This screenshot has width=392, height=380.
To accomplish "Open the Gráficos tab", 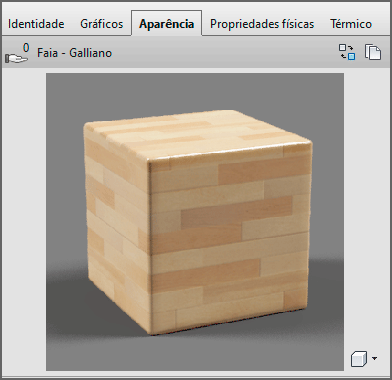I will pyautogui.click(x=102, y=24).
